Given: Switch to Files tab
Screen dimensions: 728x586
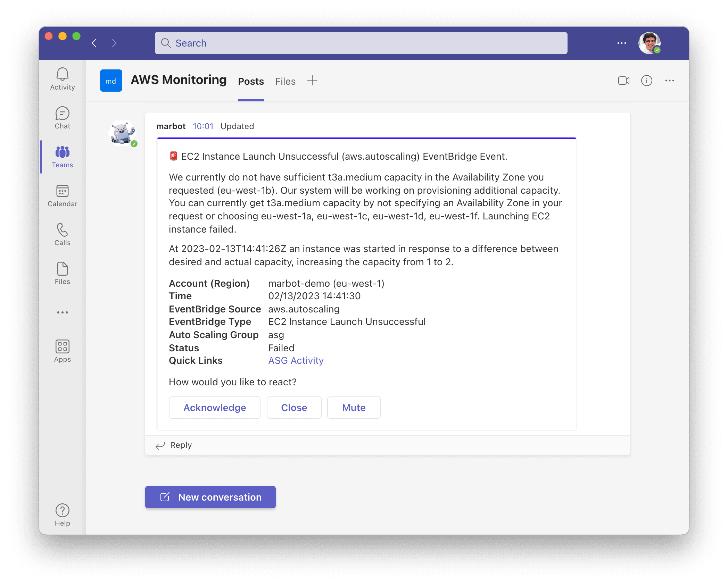Looking at the screenshot, I should (285, 81).
